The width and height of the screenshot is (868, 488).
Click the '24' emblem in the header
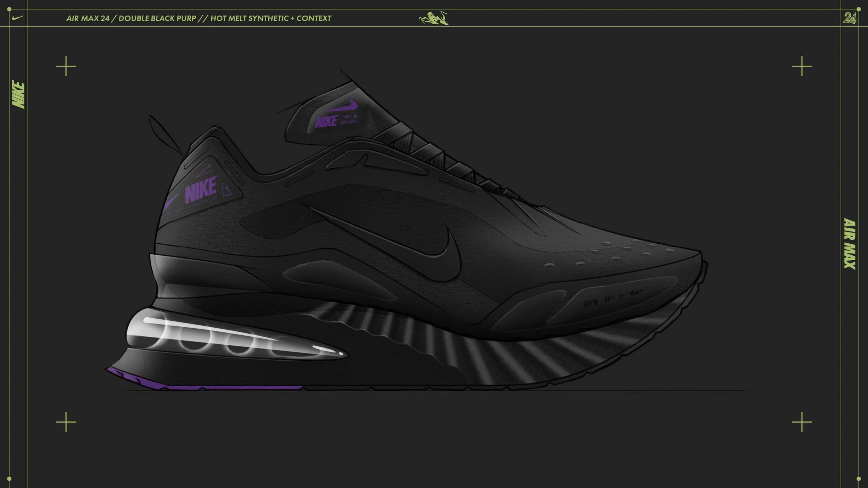coord(850,18)
